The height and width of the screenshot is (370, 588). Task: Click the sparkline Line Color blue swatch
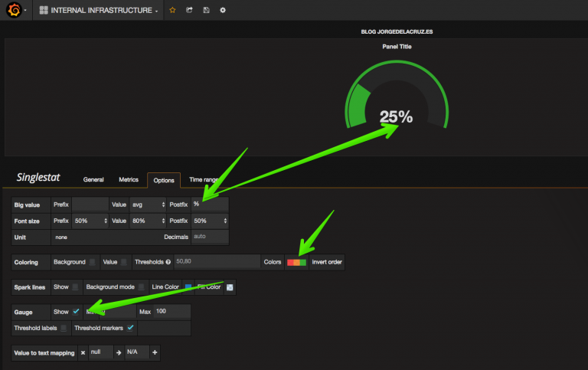click(188, 287)
